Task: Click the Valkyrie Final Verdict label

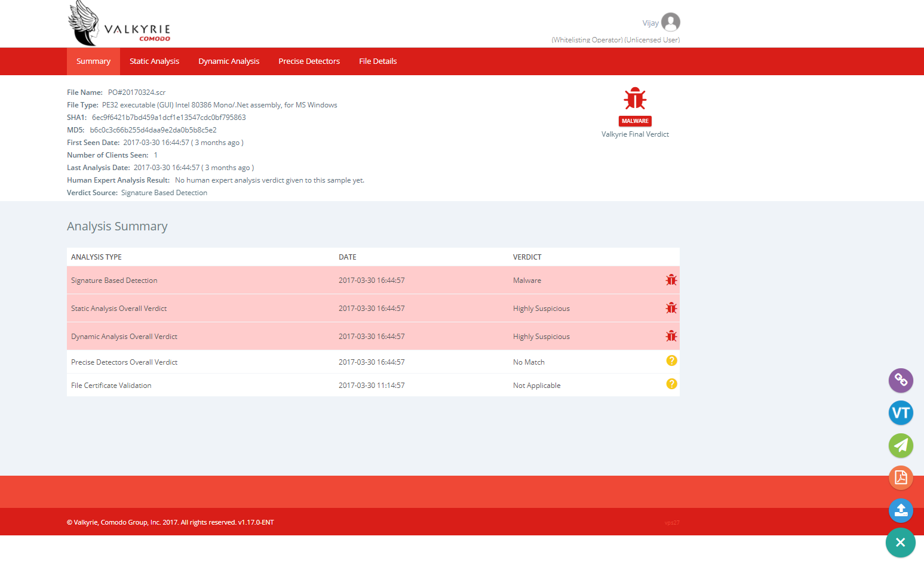Action: click(635, 134)
